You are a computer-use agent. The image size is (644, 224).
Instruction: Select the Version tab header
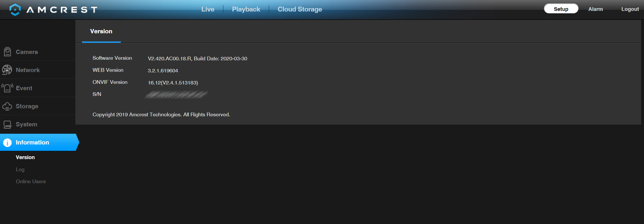pyautogui.click(x=101, y=31)
